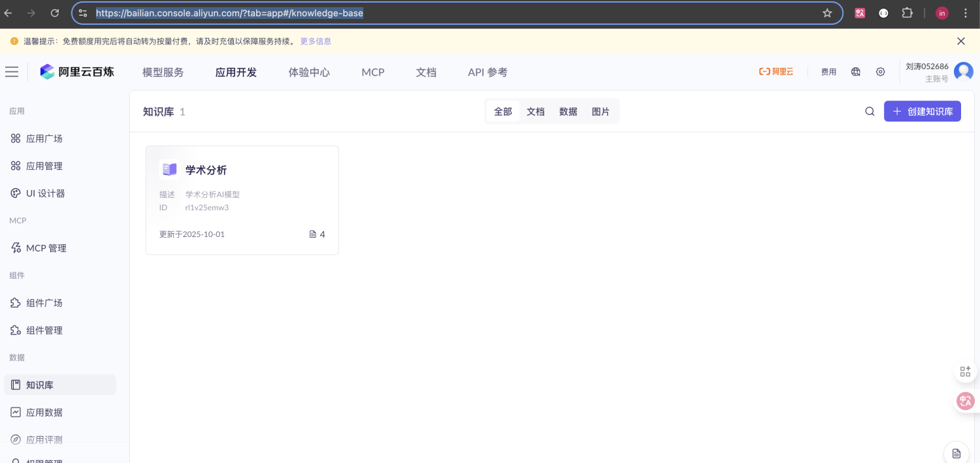Click the bookmark star in address bar
The height and width of the screenshot is (463, 980).
click(827, 12)
